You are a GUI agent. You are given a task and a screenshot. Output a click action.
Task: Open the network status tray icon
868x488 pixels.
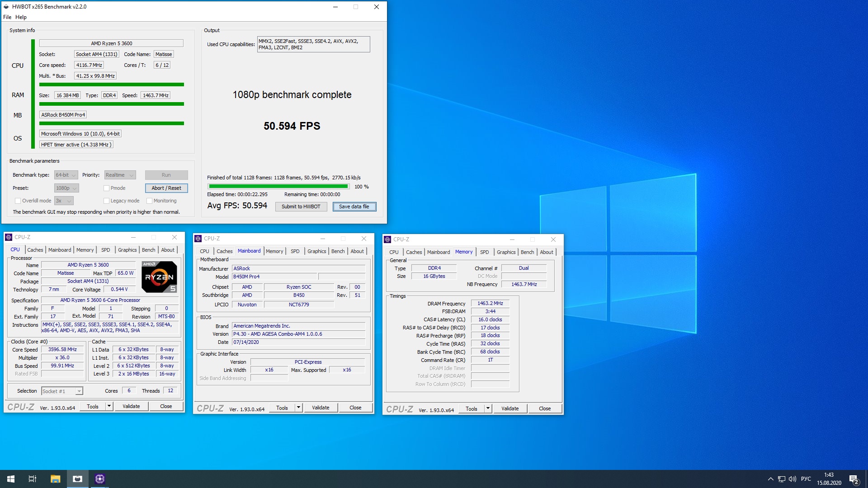[x=782, y=479]
